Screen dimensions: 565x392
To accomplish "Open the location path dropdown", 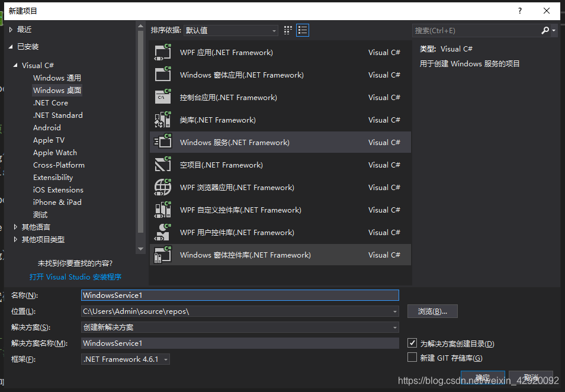I will tap(395, 311).
